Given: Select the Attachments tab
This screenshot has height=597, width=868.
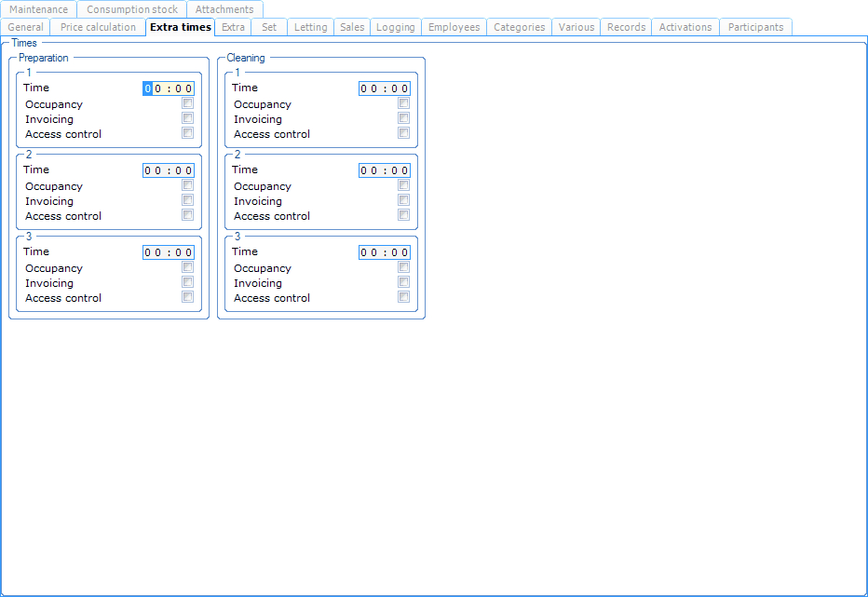Looking at the screenshot, I should [x=224, y=9].
